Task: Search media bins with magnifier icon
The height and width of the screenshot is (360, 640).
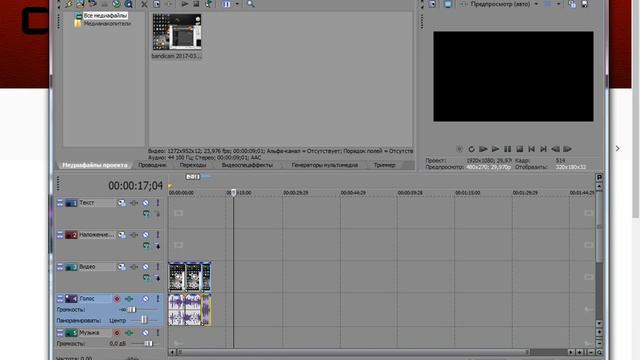Action: click(251, 4)
